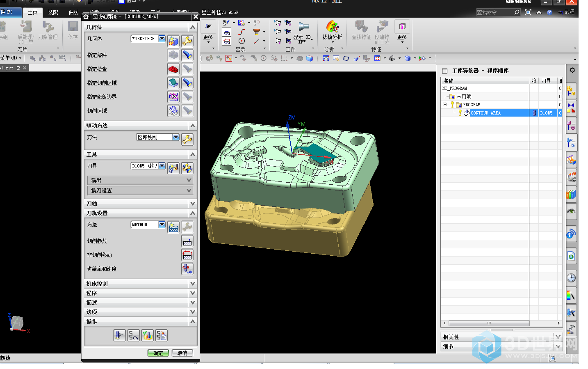Click the machine tool view icon in the right sidebar

[571, 177]
